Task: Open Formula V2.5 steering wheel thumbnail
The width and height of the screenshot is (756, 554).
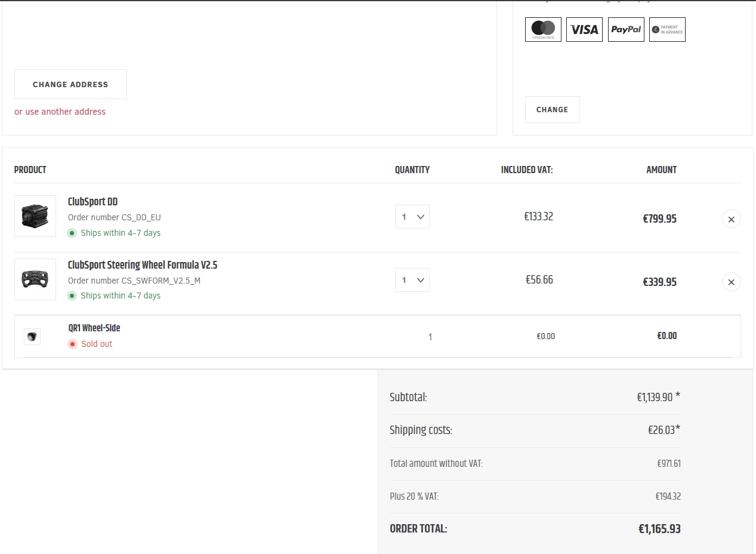Action: pyautogui.click(x=35, y=279)
